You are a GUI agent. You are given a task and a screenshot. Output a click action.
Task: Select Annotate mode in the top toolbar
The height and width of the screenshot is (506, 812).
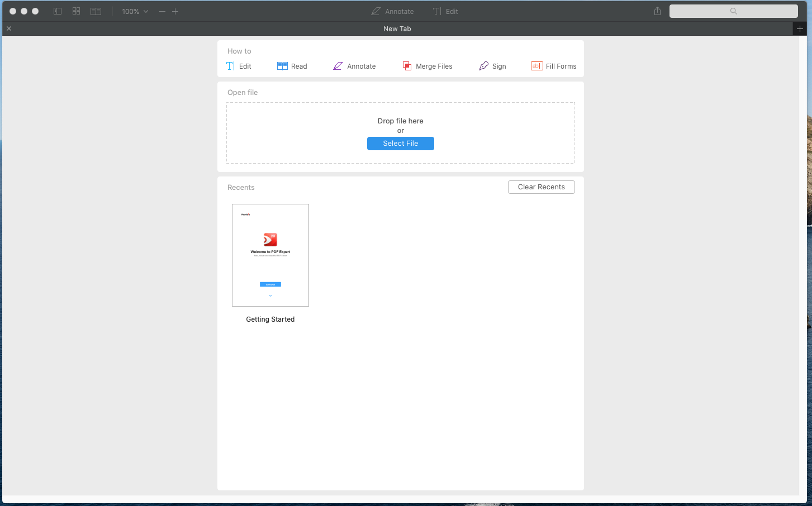(393, 11)
